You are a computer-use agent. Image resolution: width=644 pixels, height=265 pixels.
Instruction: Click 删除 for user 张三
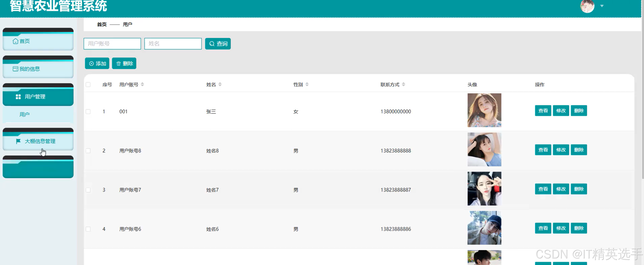click(x=579, y=111)
